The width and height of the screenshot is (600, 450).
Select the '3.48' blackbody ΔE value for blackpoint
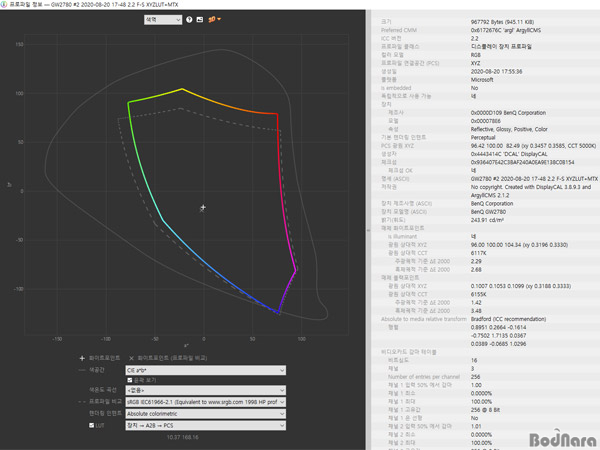(x=476, y=311)
